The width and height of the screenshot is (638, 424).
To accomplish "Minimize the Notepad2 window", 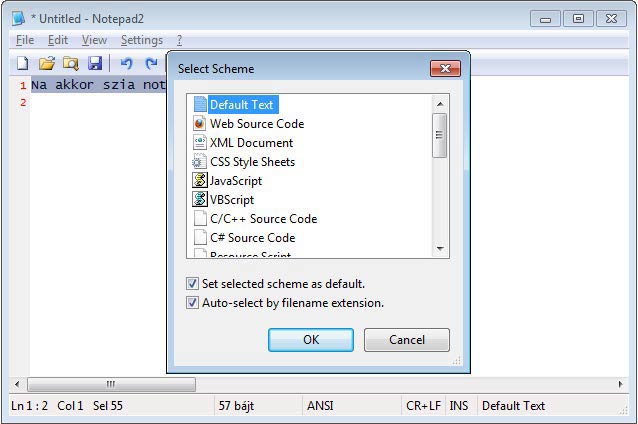I will [545, 19].
